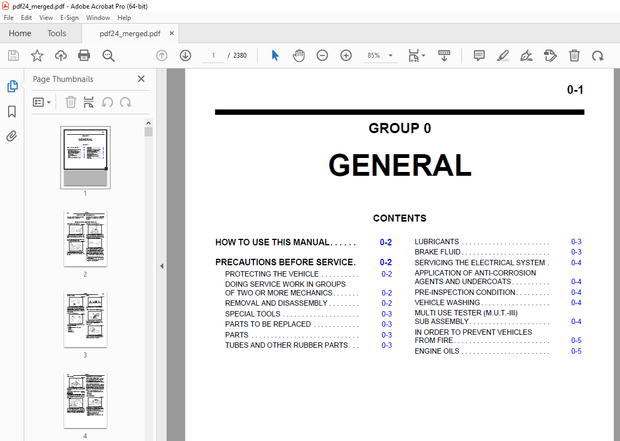Viewport: 620px width, 441px height.
Task: Open the Bookmarks panel
Action: click(12, 112)
